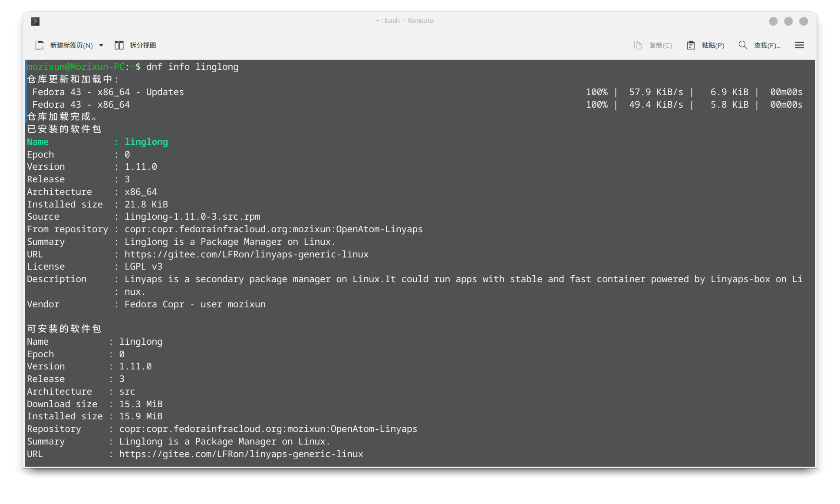
Task: Select the 粘贴(P) toolbar label
Action: (x=713, y=45)
